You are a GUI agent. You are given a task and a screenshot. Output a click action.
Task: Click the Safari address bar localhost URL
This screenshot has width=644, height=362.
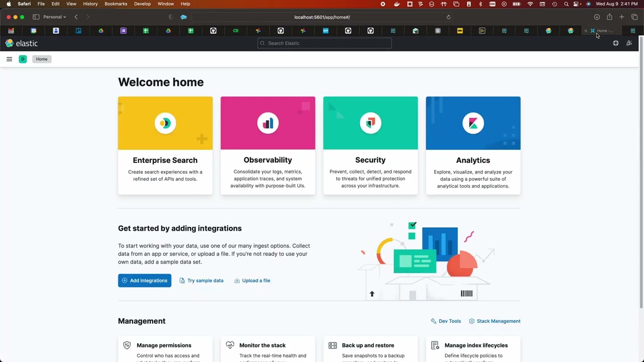(x=322, y=17)
